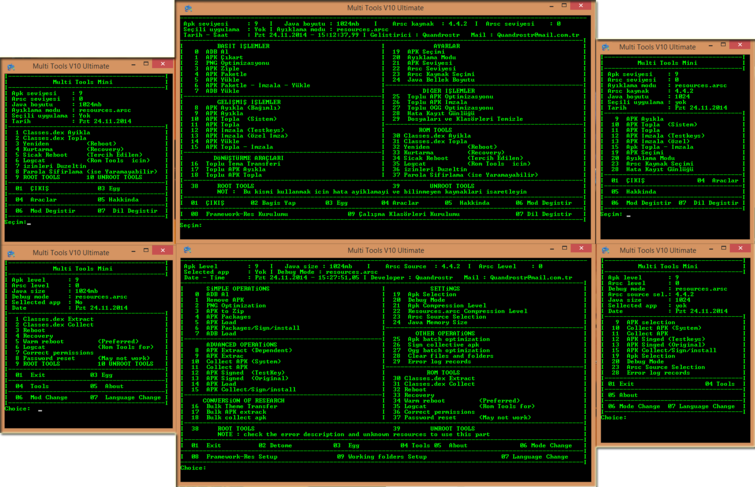Maximize the bottom-right English mini window

[723, 248]
